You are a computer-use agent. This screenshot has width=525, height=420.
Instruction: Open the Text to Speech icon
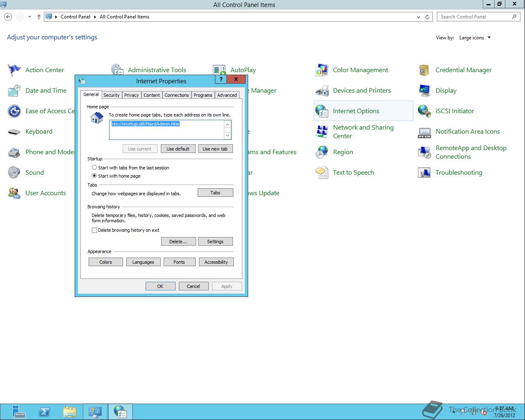322,173
